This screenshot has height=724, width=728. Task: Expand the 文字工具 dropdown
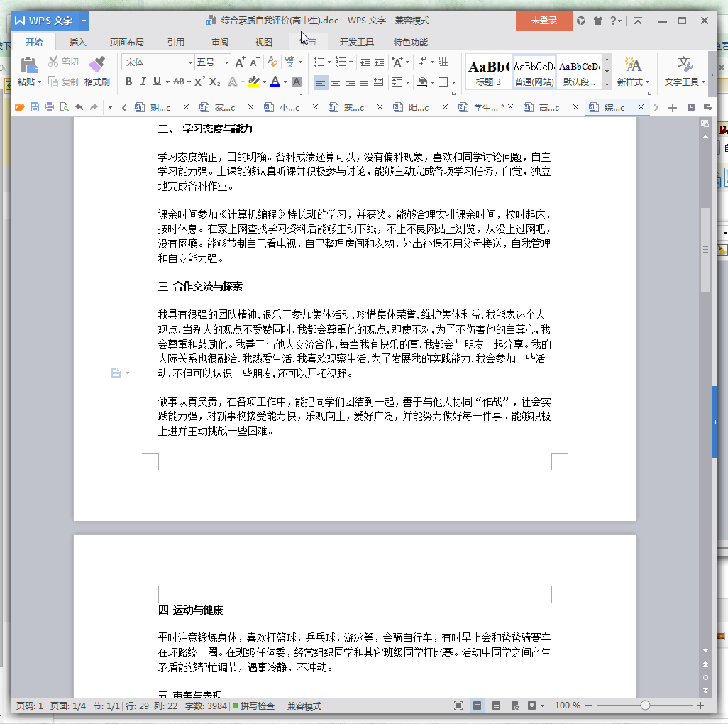click(703, 82)
